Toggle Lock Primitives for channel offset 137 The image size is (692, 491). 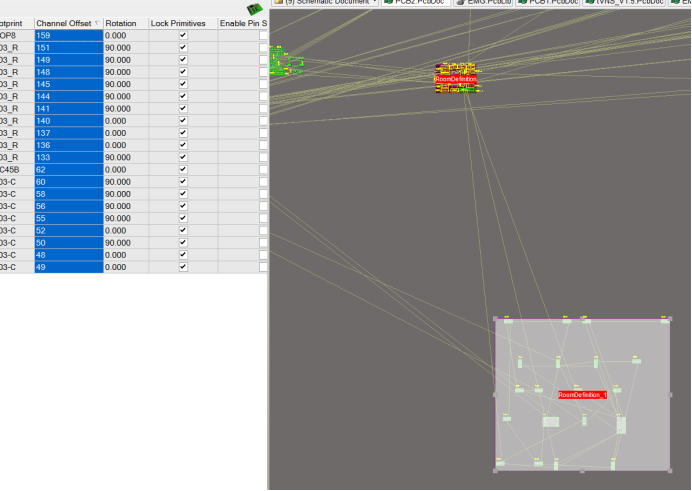click(183, 133)
